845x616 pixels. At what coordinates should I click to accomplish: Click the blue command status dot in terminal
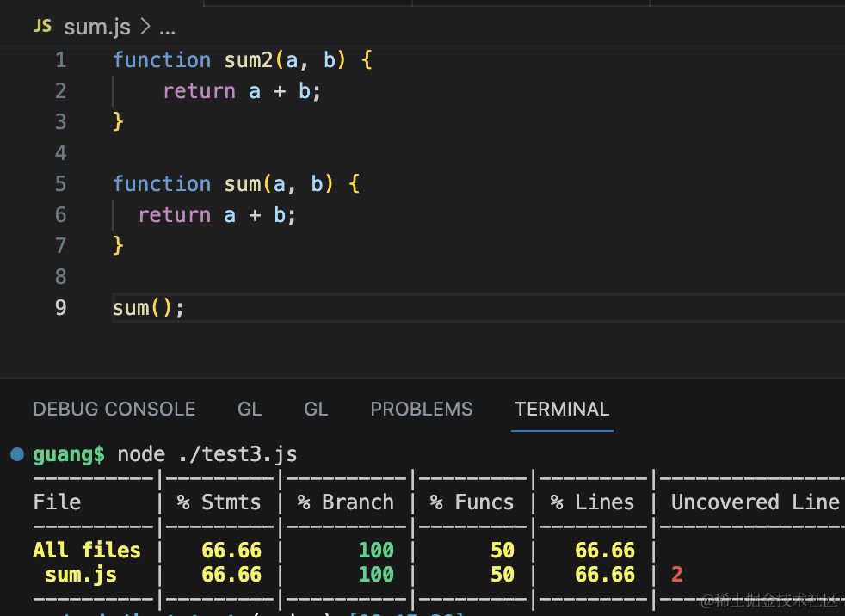coord(17,454)
